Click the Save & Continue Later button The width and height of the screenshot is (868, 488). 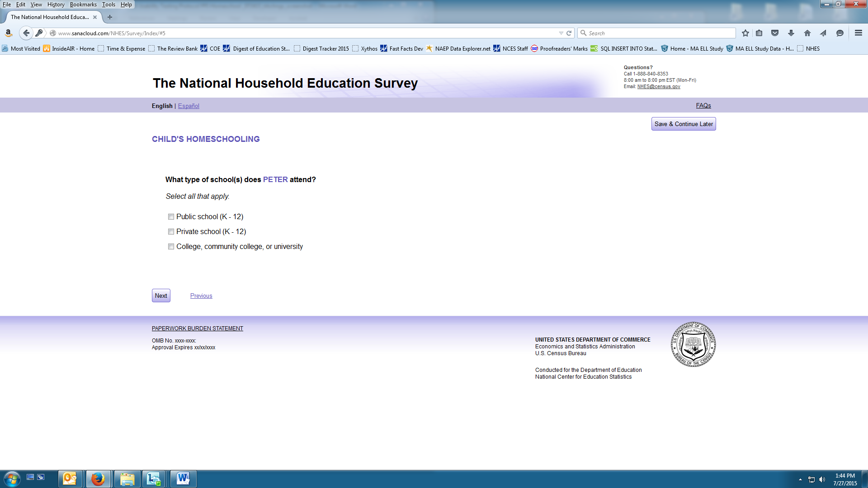click(x=683, y=124)
